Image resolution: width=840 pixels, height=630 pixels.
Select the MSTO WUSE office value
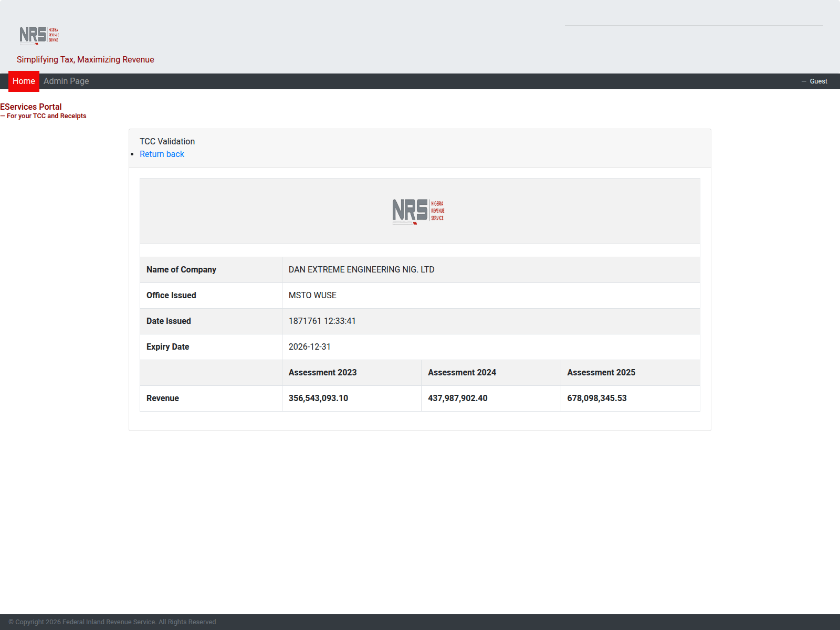coord(312,296)
